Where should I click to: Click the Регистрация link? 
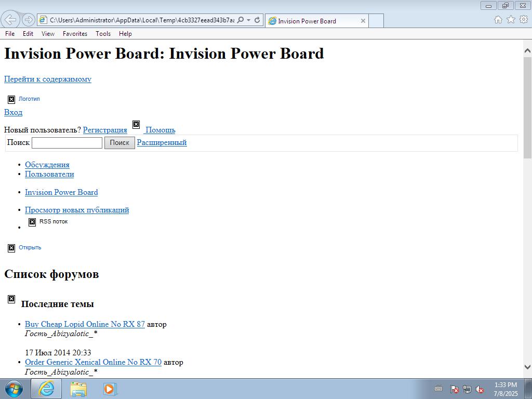[105, 130]
